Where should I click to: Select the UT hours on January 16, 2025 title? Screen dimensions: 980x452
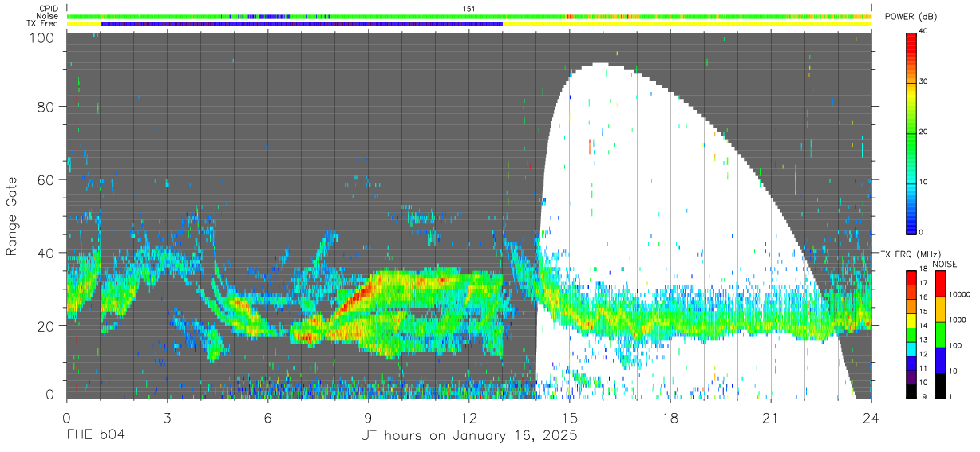[x=468, y=436]
